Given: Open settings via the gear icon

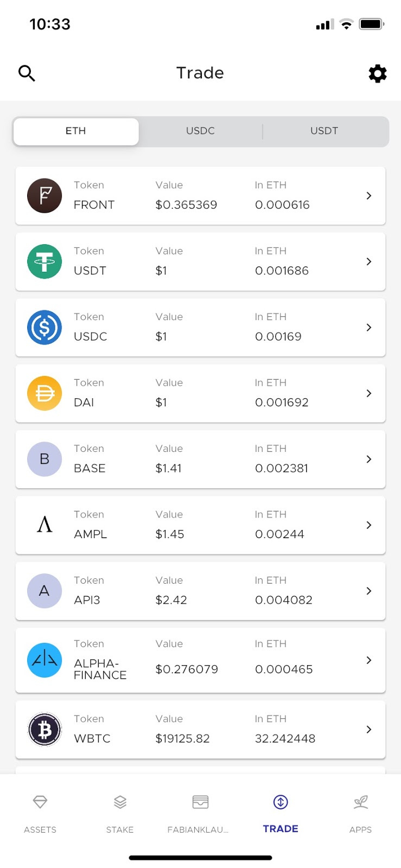Looking at the screenshot, I should [x=378, y=73].
